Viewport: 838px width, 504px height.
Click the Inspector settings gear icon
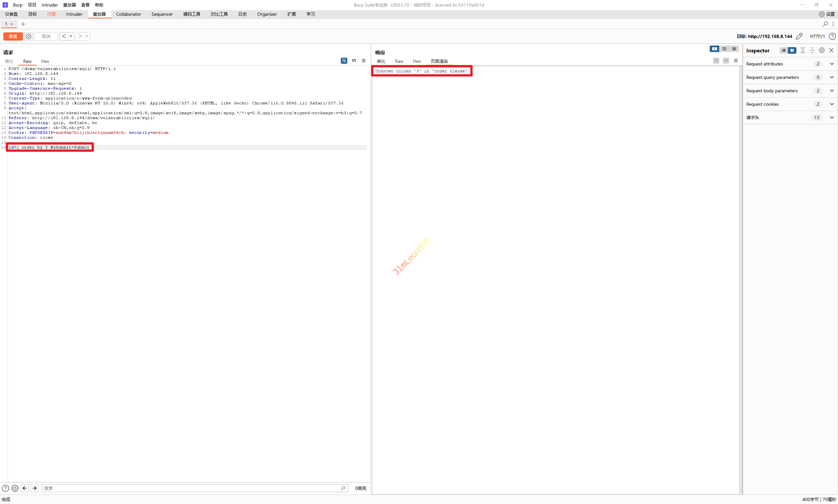[821, 50]
